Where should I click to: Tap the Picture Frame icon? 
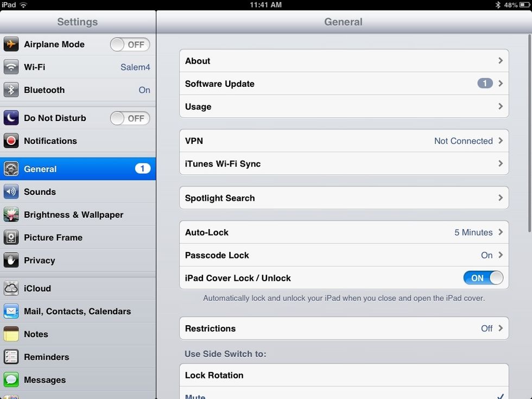coord(11,238)
